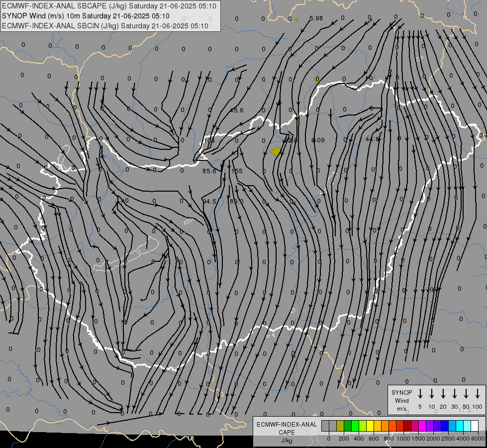The width and height of the screenshot is (487, 448).
Task: Choose the white swatch at the CAPE bar end
Action: click(x=475, y=426)
